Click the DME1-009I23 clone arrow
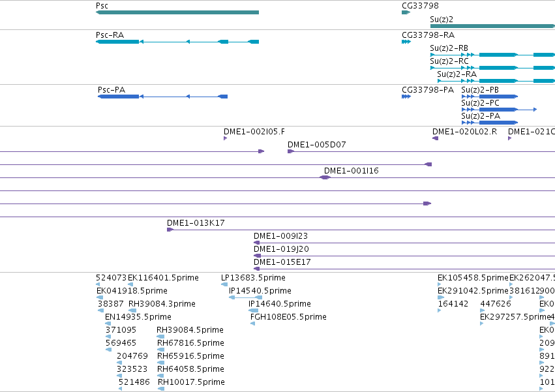Viewport: 555px width, 392px height. pos(257,243)
